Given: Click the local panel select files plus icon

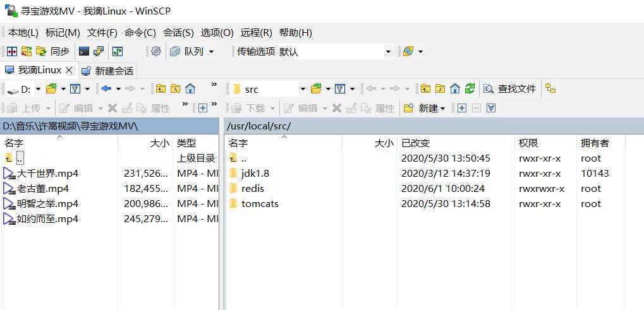Looking at the screenshot, I should (x=202, y=108).
